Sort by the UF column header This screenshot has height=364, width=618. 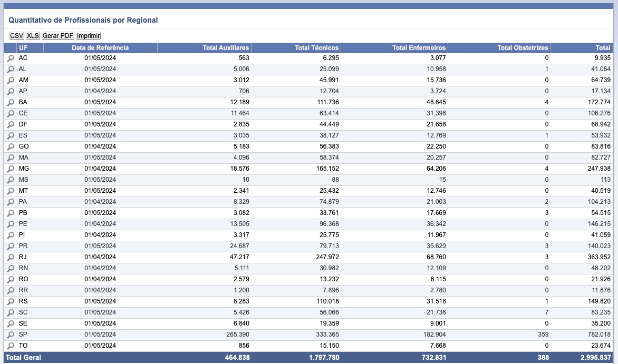pos(23,48)
